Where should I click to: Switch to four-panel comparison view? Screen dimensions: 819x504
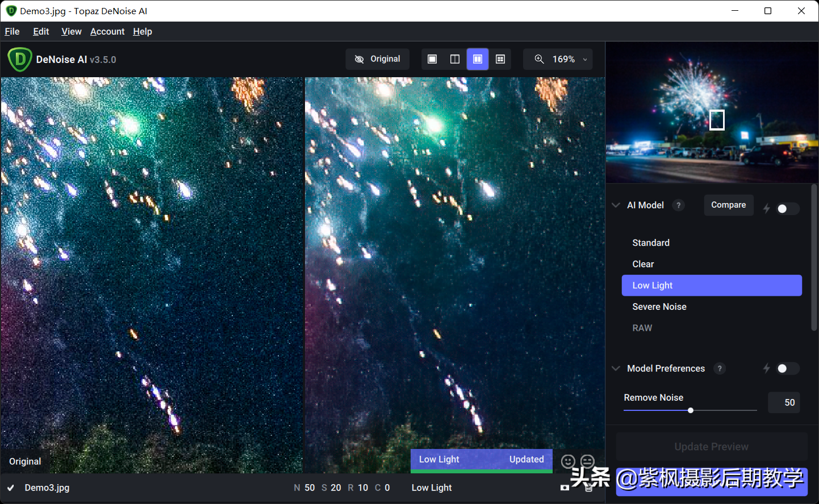[x=500, y=59]
